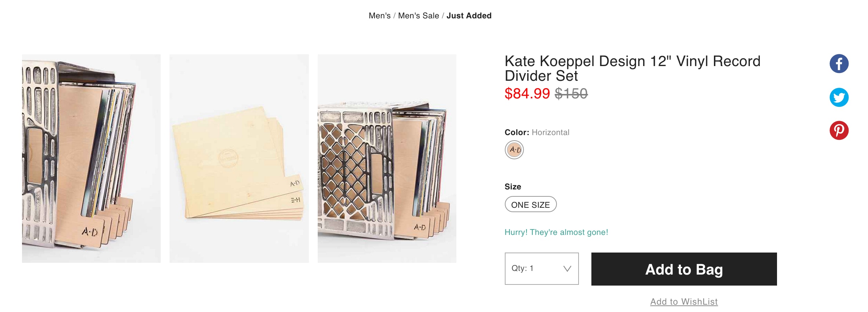
Task: Share the product on Facebook
Action: coord(839,64)
